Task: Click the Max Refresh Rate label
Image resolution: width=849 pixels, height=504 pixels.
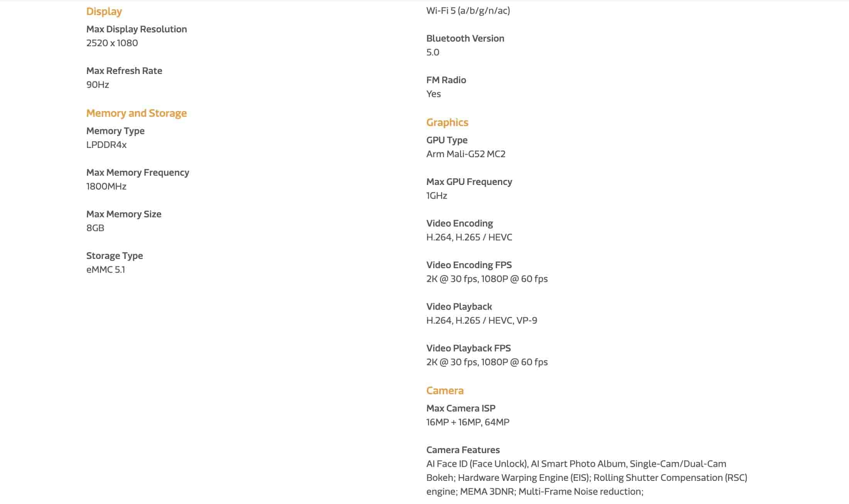Action: (124, 71)
